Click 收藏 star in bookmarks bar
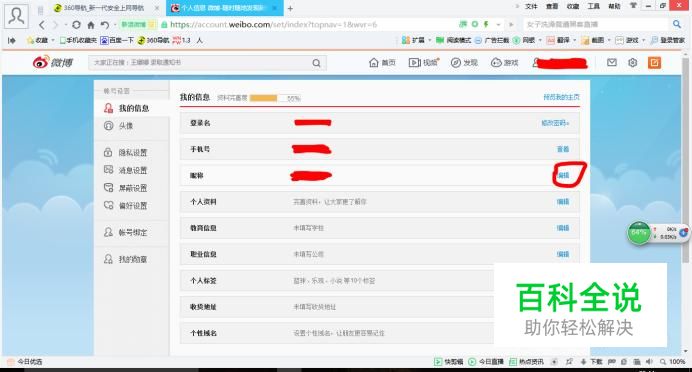This screenshot has width=692, height=372. tap(38, 40)
